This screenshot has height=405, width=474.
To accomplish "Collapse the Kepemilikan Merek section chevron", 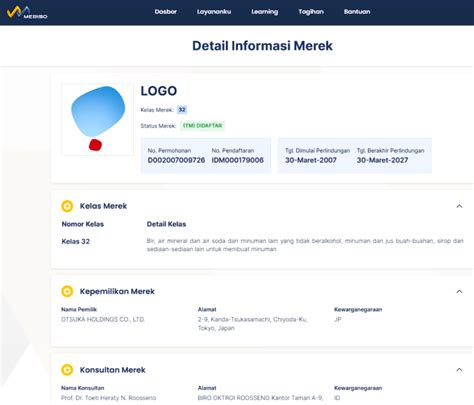I will click(x=459, y=292).
